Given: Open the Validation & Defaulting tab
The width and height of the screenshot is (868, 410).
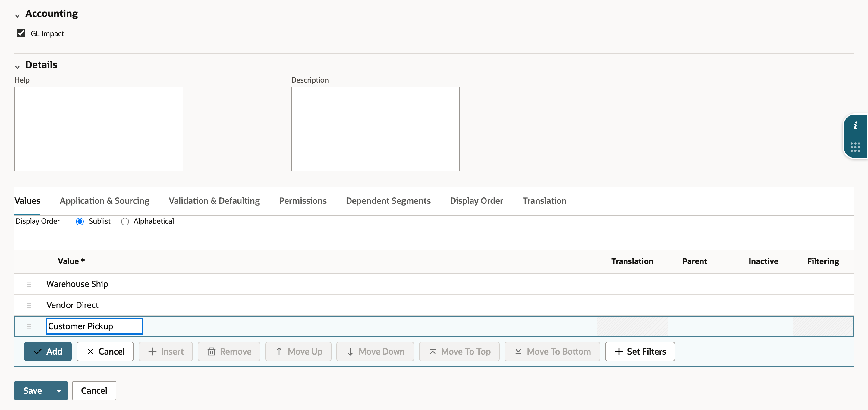Looking at the screenshot, I should pyautogui.click(x=214, y=201).
